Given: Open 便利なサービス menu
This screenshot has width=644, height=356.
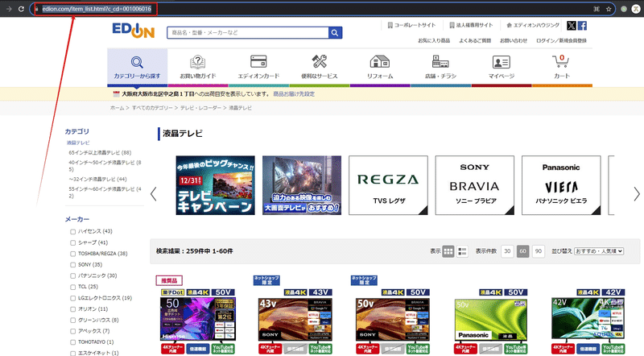Looking at the screenshot, I should pyautogui.click(x=319, y=67).
